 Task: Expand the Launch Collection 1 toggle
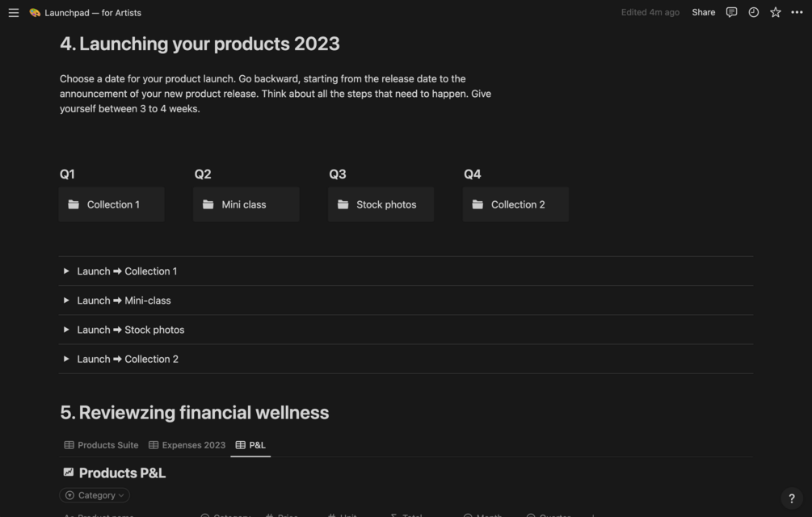[66, 271]
